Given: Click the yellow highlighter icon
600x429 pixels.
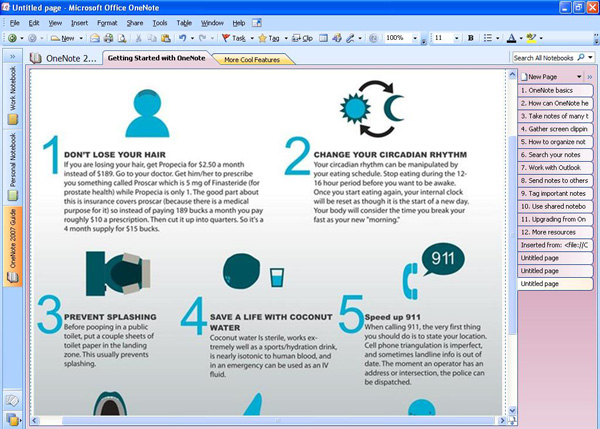Looking at the screenshot, I should click(531, 38).
